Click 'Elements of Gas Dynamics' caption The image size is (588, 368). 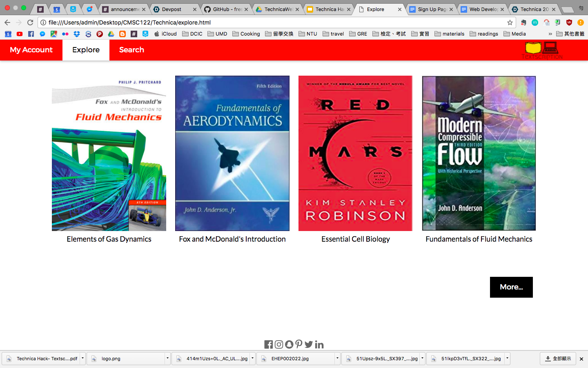point(109,239)
